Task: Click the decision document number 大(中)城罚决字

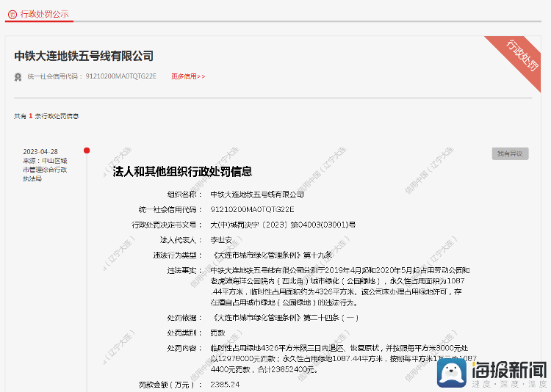Action: click(283, 225)
